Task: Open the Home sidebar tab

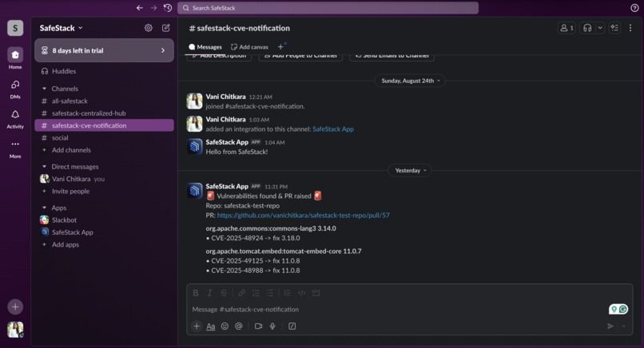Action: 15,58
